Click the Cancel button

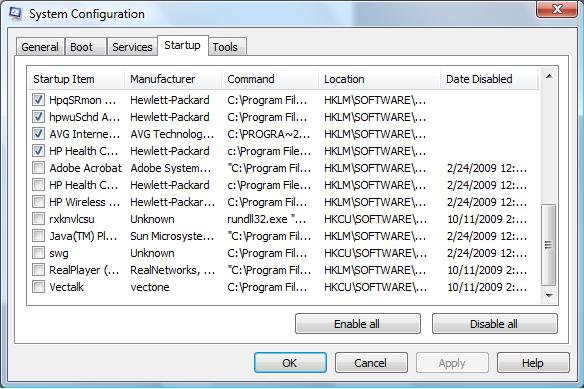(371, 363)
